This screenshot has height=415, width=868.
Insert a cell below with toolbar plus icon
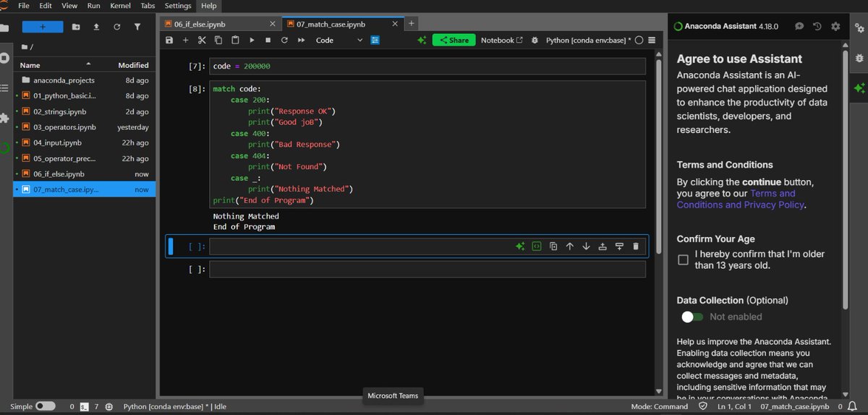[185, 40]
